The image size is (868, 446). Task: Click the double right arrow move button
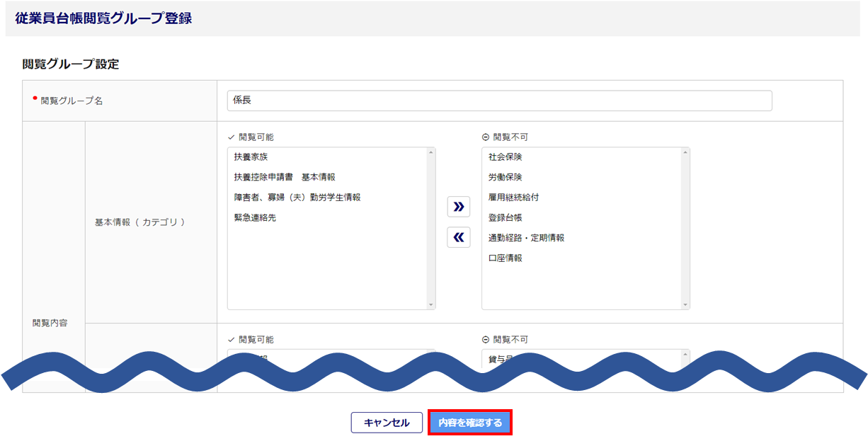coord(459,207)
